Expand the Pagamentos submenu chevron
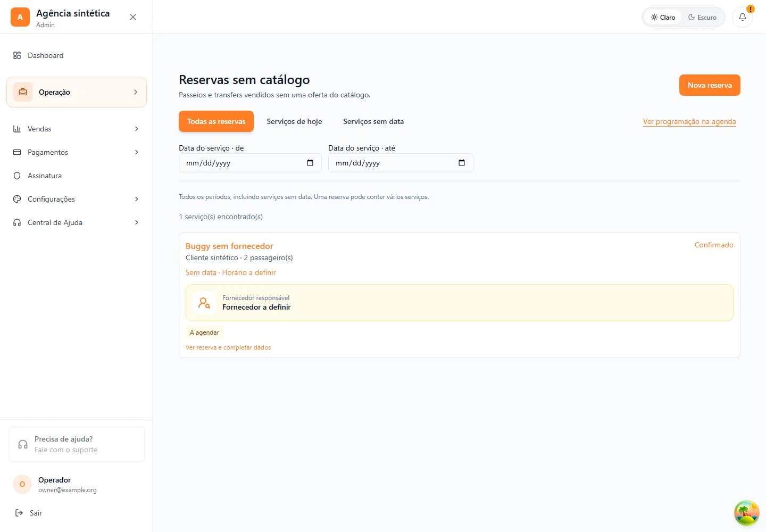 coord(137,152)
